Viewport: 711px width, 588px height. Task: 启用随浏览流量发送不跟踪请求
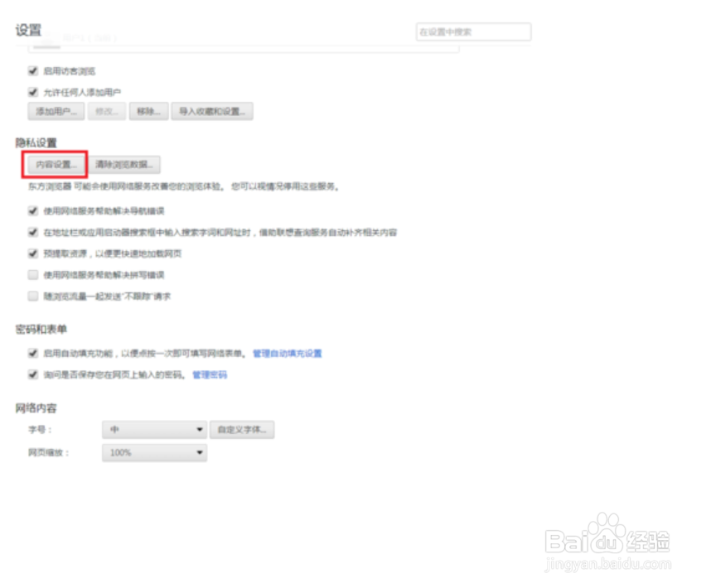pyautogui.click(x=32, y=296)
